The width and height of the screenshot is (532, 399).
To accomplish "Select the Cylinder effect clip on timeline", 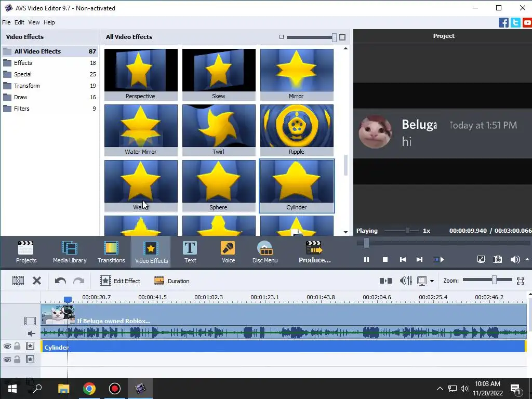I will 283,347.
